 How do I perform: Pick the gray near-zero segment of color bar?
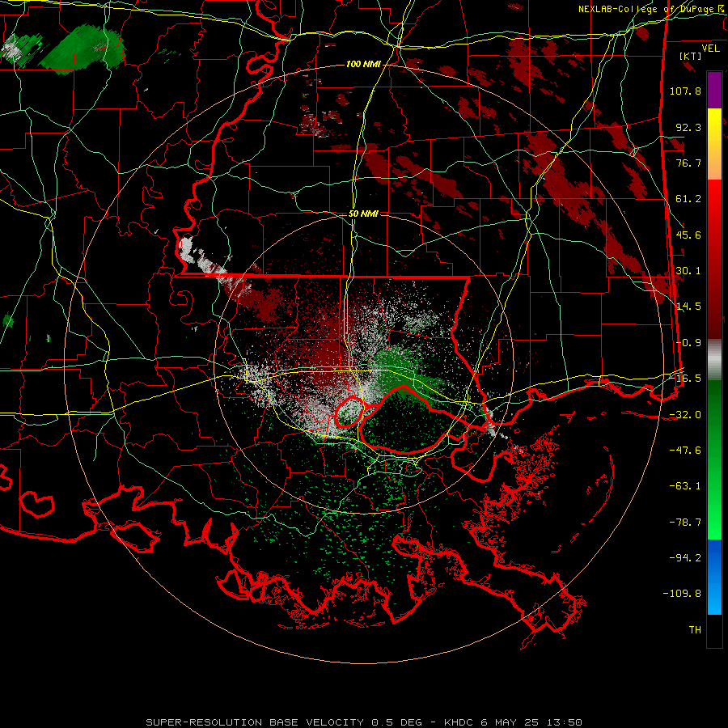(714, 360)
